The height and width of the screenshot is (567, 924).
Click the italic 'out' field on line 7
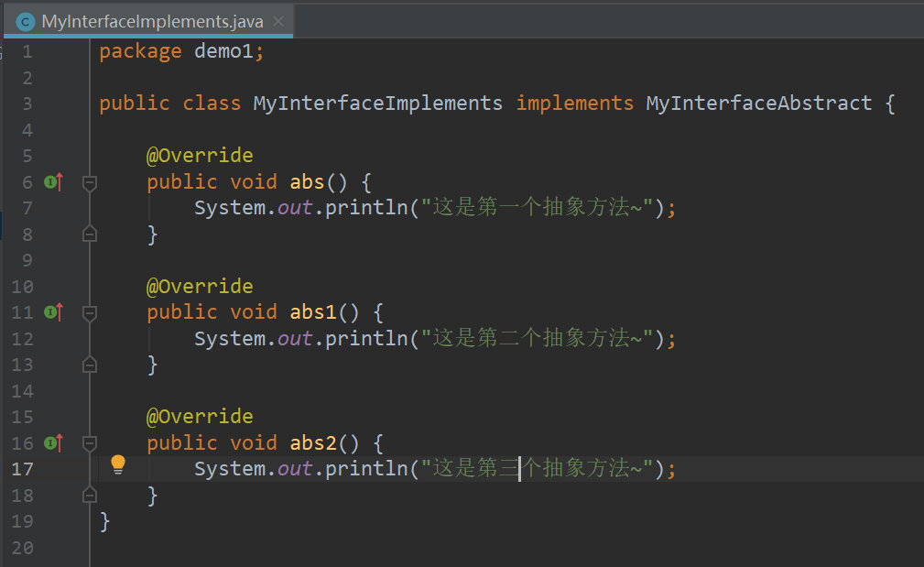(295, 208)
